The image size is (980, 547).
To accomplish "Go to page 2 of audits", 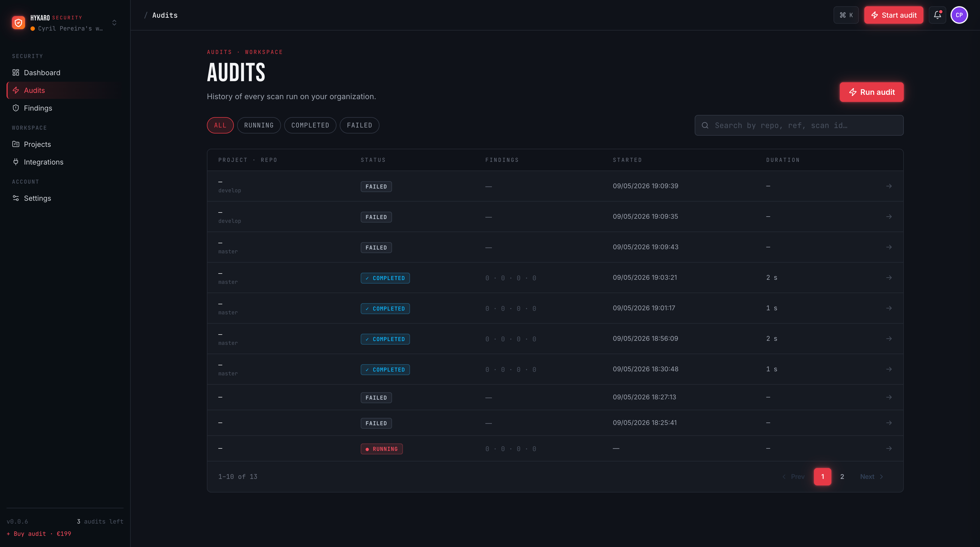I will (842, 476).
